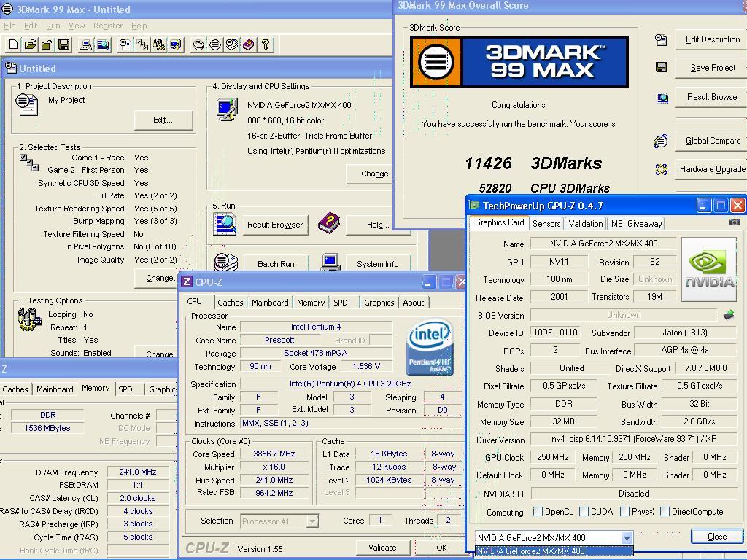Click purple Help book icon in Run section
The height and width of the screenshot is (560, 747).
pos(329,223)
